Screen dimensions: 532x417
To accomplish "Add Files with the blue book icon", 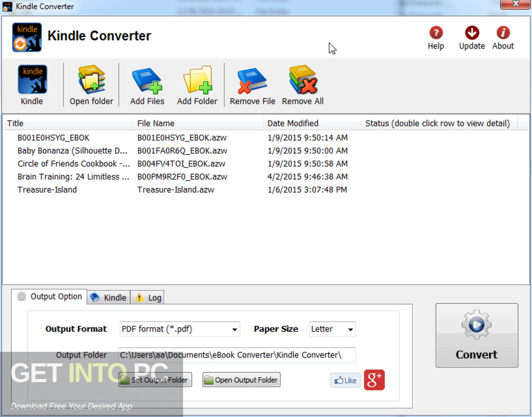I will pyautogui.click(x=147, y=85).
